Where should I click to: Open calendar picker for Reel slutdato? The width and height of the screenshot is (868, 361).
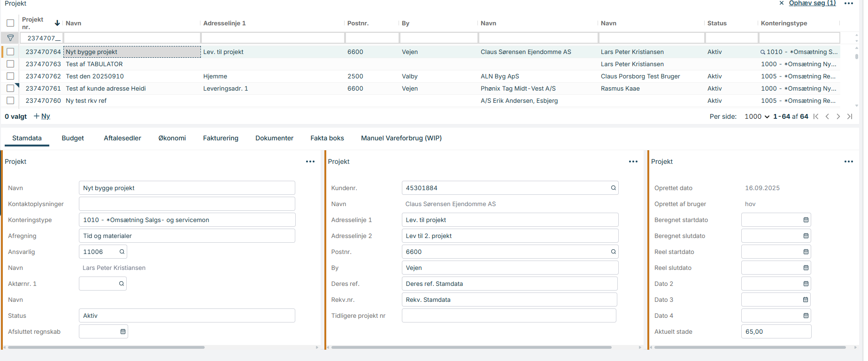806,268
